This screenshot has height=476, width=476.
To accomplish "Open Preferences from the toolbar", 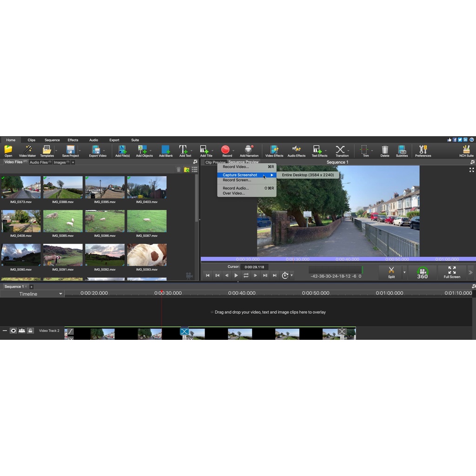I will pos(423,150).
